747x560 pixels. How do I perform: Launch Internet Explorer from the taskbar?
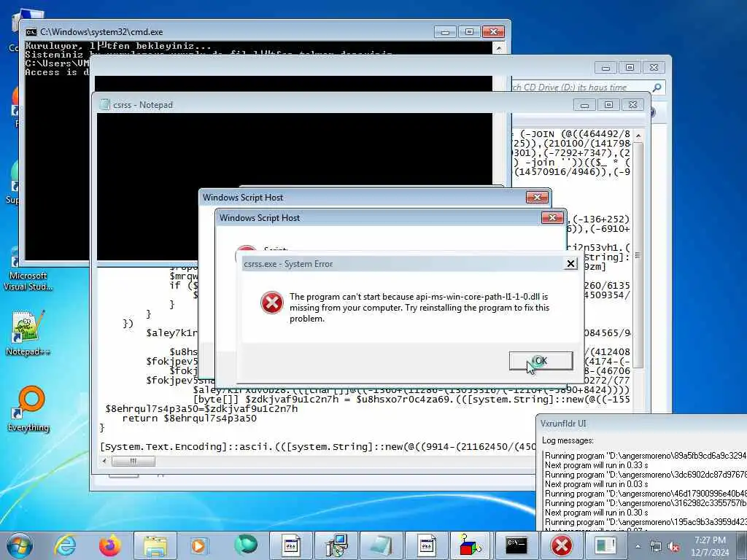coord(65,545)
